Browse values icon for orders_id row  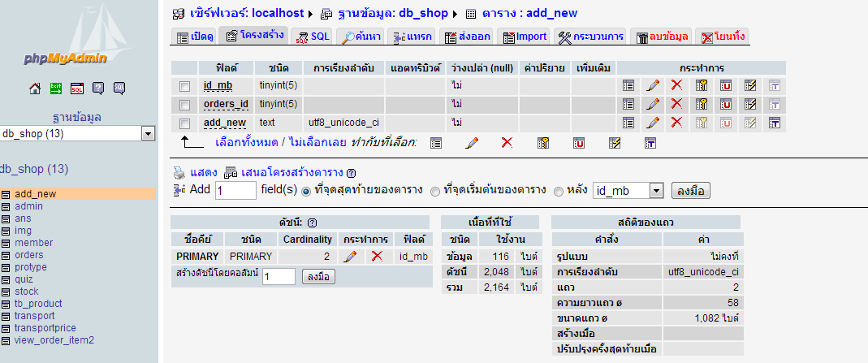tap(628, 103)
